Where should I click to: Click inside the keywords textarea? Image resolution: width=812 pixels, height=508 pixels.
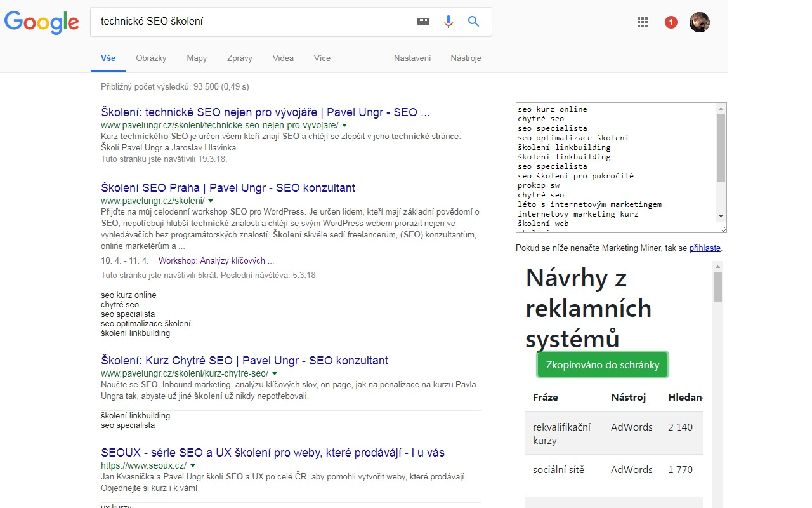click(x=616, y=168)
